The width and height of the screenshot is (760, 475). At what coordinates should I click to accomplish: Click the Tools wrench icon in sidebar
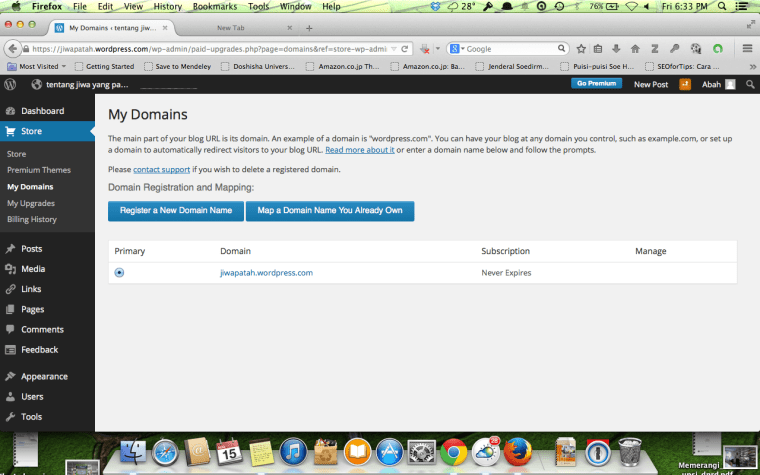click(x=10, y=417)
